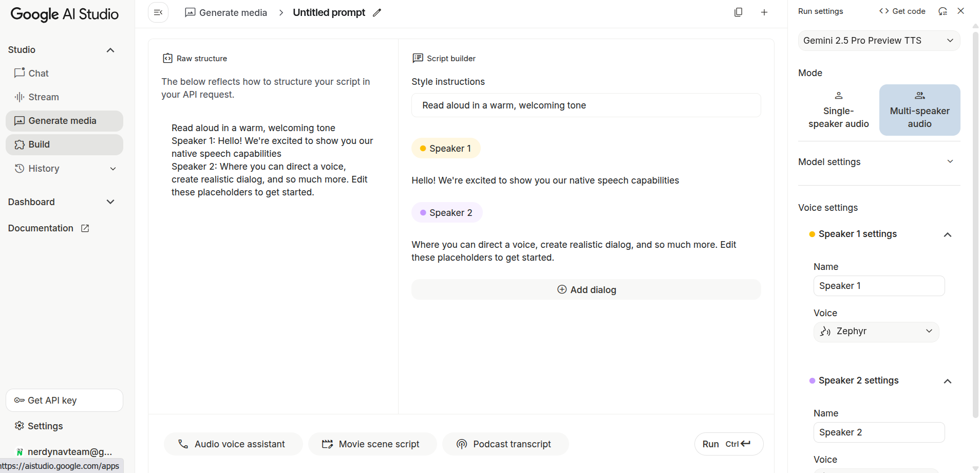980x473 pixels.
Task: Click the Speaker 2 name input field
Action: (x=879, y=432)
